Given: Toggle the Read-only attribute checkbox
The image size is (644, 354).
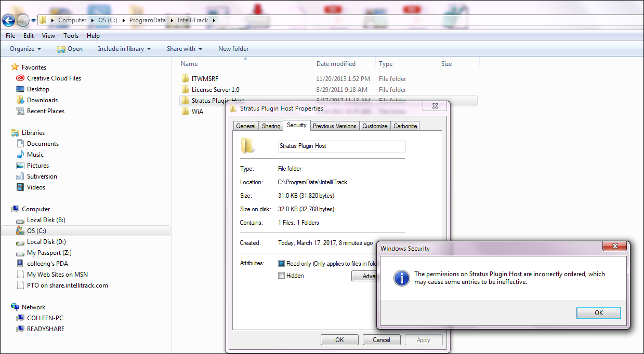Looking at the screenshot, I should 281,264.
